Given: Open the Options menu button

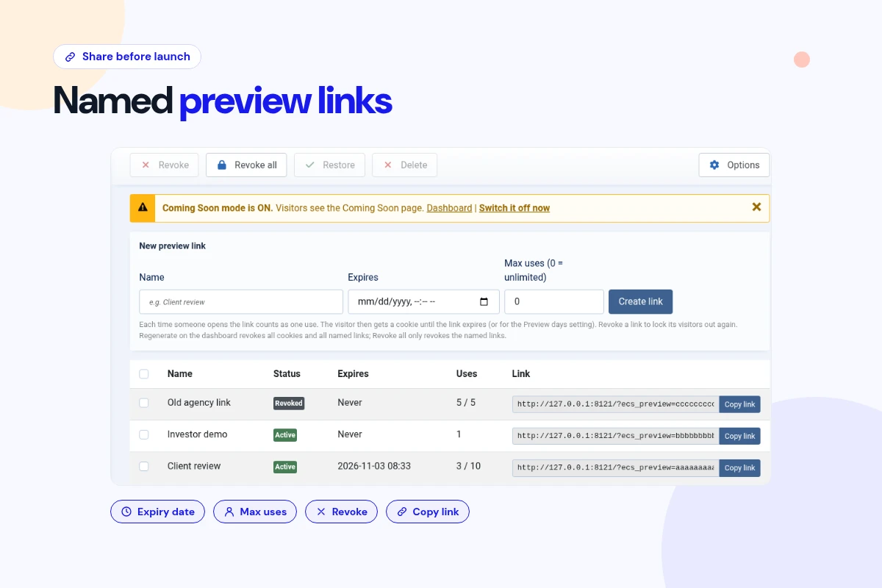Looking at the screenshot, I should point(734,165).
